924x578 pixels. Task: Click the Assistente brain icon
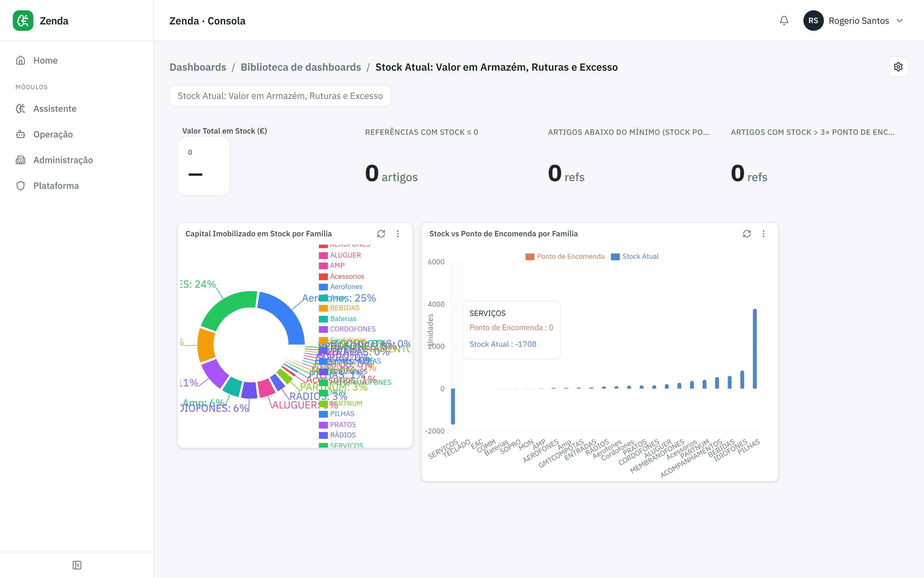click(21, 109)
